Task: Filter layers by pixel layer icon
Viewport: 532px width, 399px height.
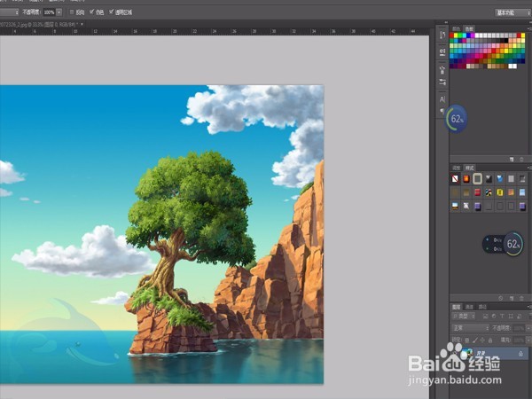Action: coord(485,317)
